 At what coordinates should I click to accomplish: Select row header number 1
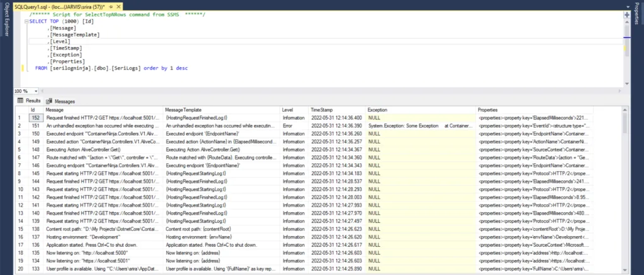tap(22, 117)
